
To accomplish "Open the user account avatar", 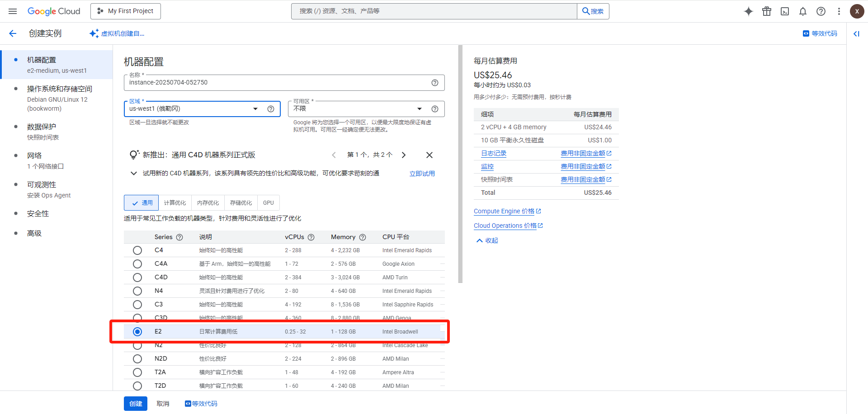I will click(x=857, y=11).
